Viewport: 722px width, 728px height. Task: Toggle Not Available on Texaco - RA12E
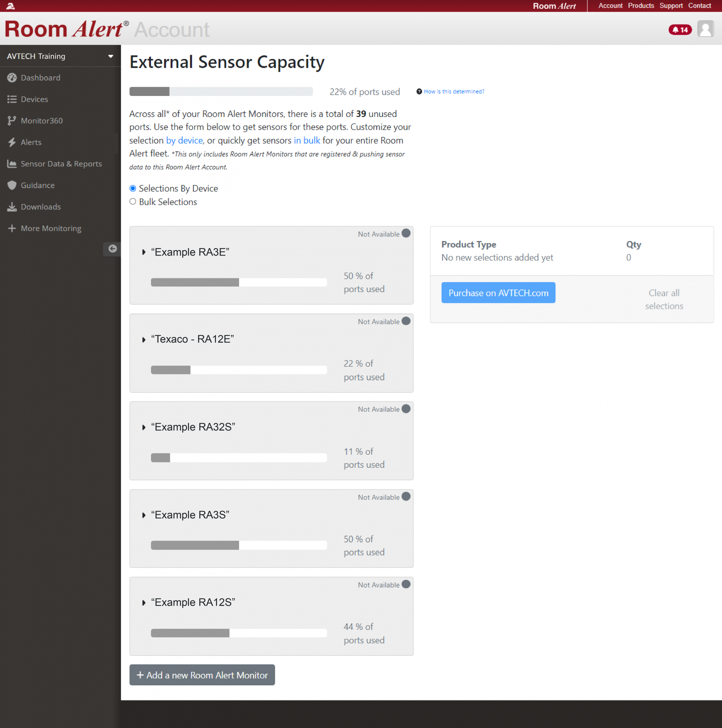coord(406,321)
